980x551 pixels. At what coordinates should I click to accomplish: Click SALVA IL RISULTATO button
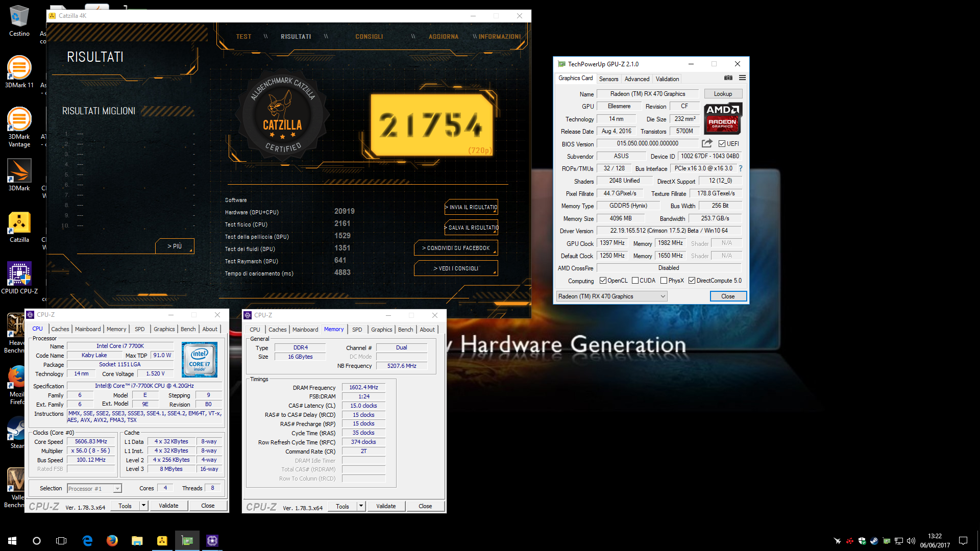471,228
